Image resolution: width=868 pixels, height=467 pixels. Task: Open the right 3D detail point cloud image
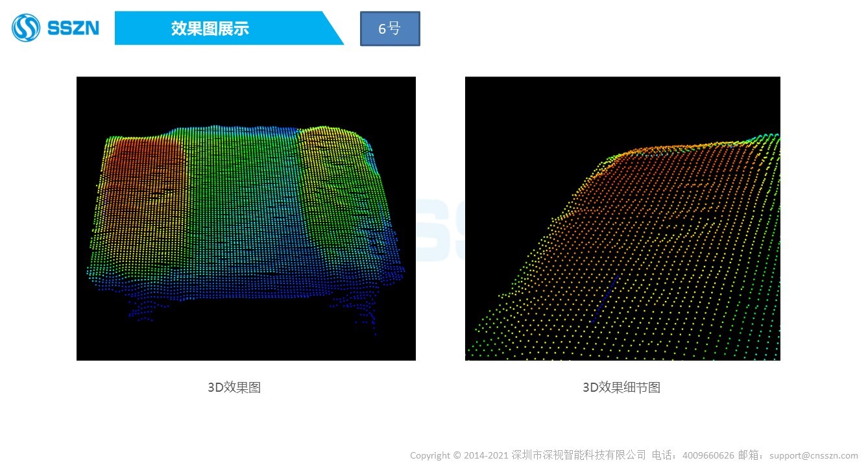[x=623, y=219]
